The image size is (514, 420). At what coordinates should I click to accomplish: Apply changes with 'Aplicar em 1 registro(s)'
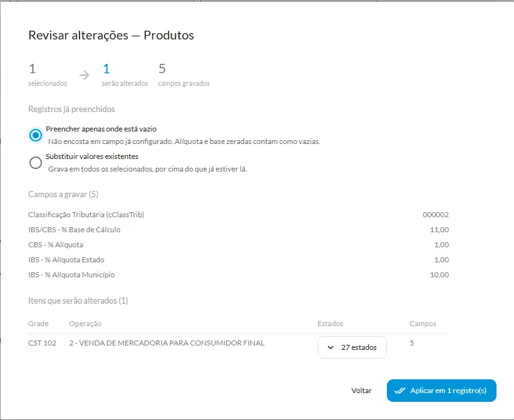[x=441, y=391]
